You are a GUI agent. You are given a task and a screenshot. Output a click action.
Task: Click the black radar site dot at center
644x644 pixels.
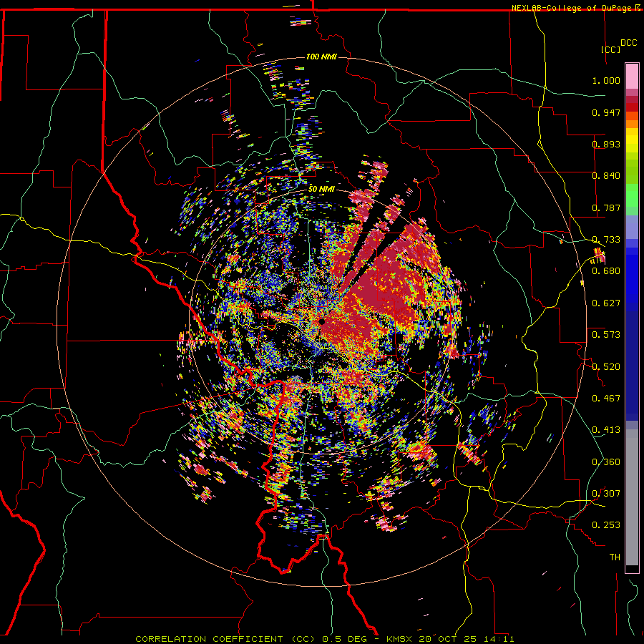321,321
